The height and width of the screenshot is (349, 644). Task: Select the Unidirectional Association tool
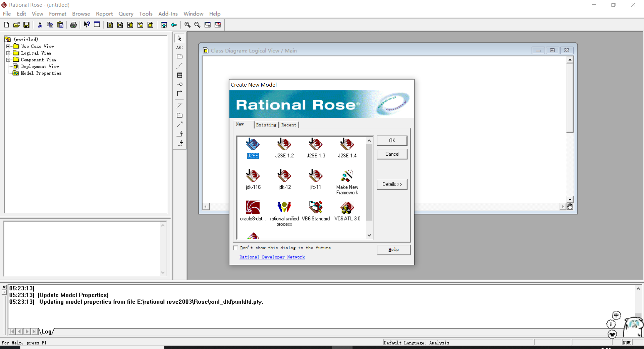[x=179, y=93]
